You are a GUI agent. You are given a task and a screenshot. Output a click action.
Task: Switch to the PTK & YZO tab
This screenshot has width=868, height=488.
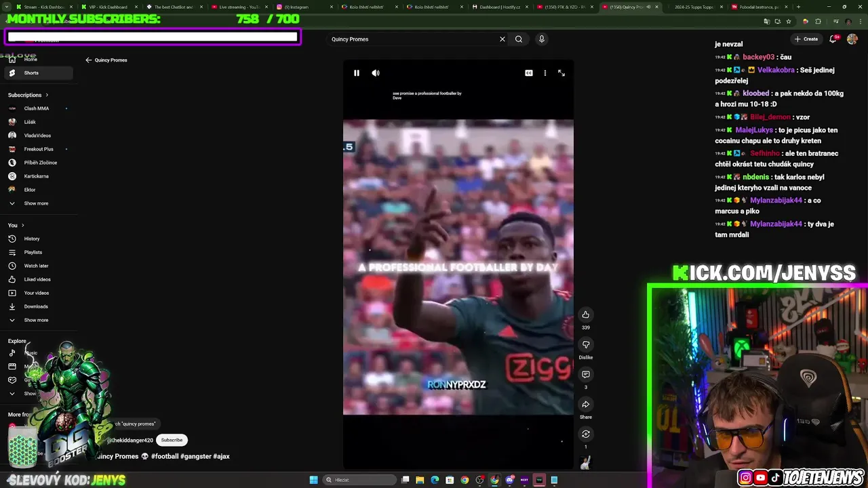pos(565,7)
